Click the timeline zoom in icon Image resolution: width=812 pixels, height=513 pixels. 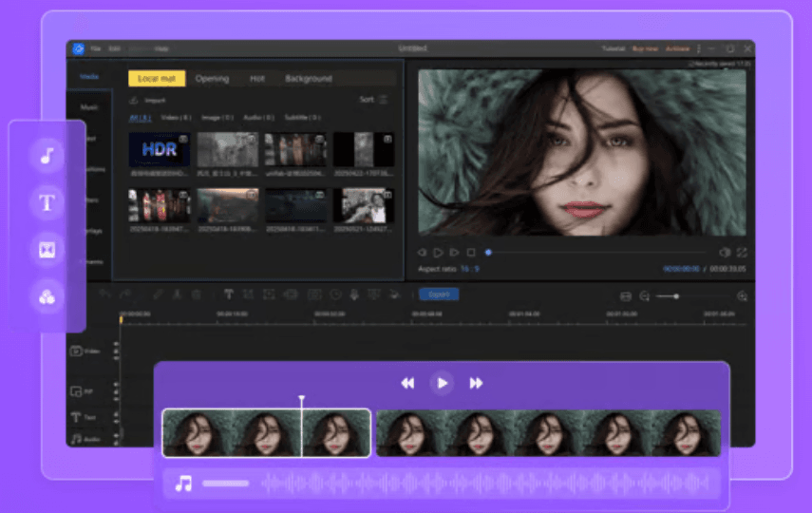pyautogui.click(x=742, y=295)
